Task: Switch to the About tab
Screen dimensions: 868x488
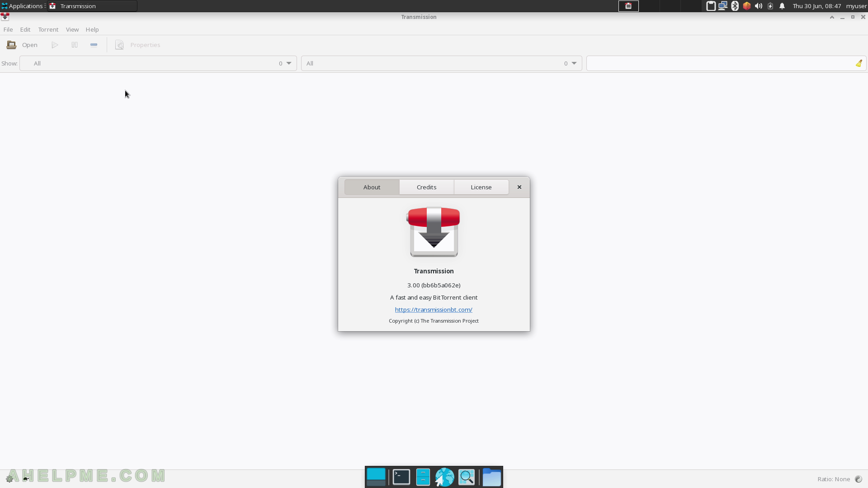Action: 372,187
